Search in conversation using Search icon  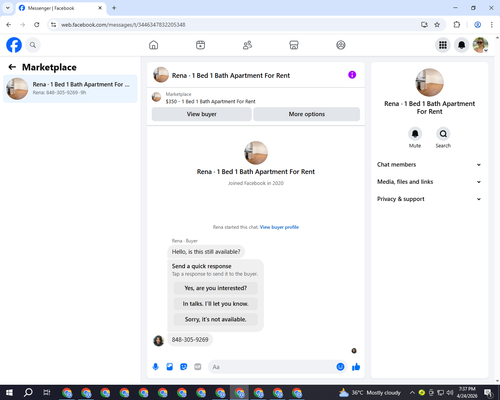(x=443, y=134)
